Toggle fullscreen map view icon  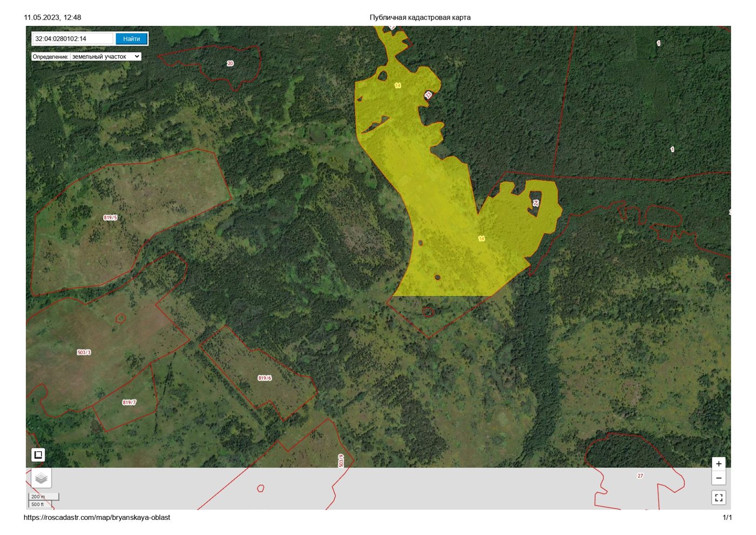(x=718, y=498)
